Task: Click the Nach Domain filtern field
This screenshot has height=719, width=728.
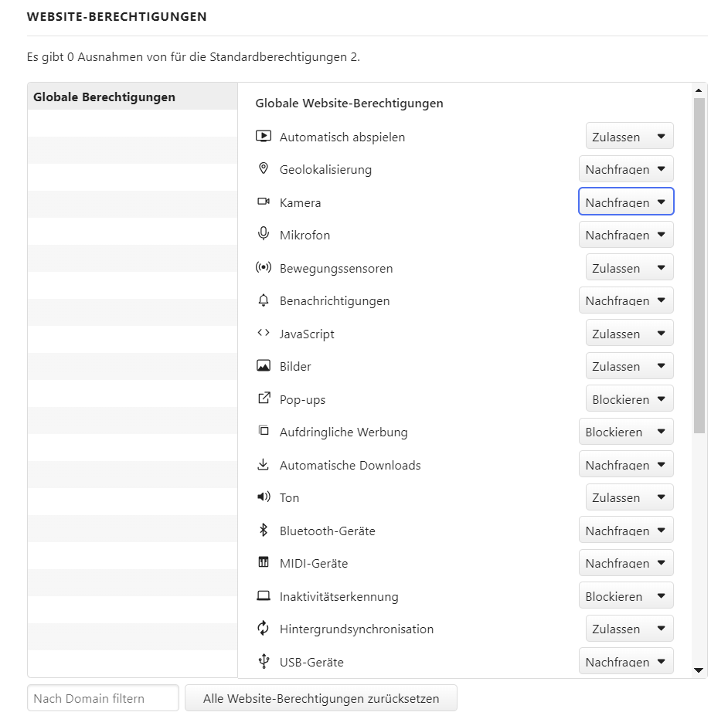Action: [103, 698]
